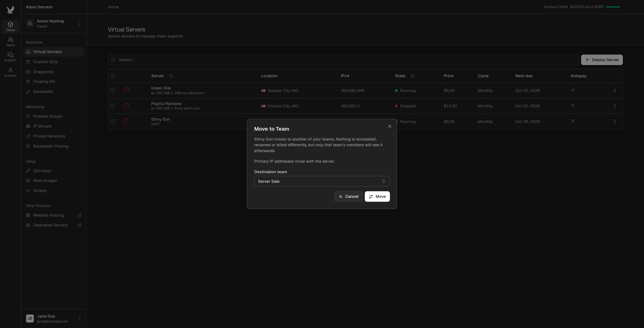Open SSH Keys in sidebar

tap(54, 171)
